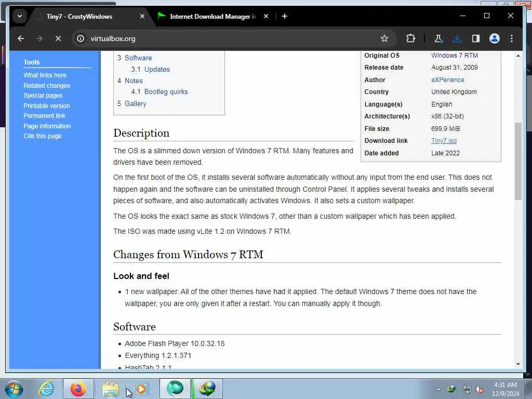
Task: Expand the tab search dropdown arrow
Action: (x=20, y=16)
